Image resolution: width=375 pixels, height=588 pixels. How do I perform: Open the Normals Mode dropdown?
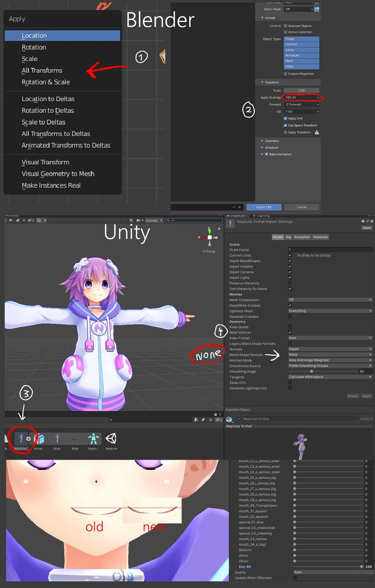pyautogui.click(x=330, y=360)
